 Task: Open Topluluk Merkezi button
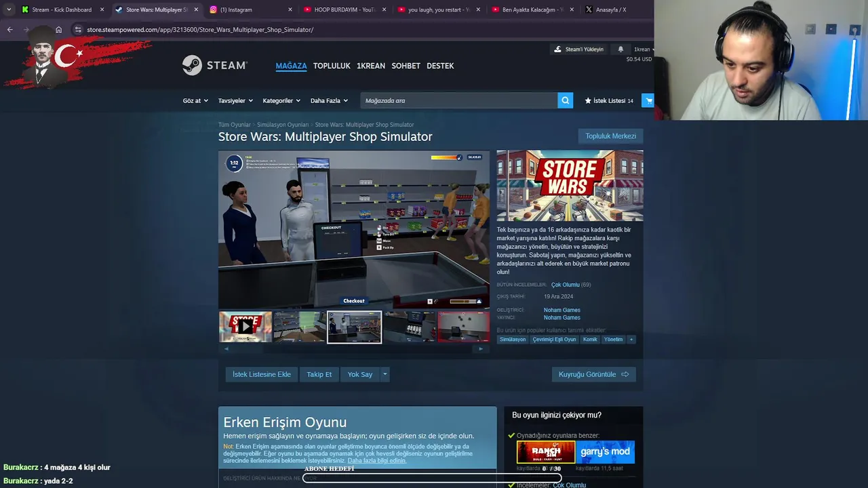[x=610, y=136]
